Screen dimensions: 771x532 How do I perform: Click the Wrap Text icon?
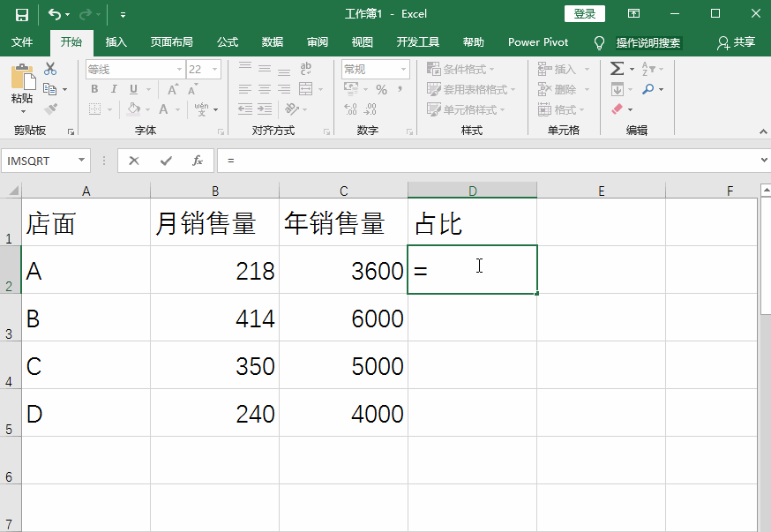(x=305, y=68)
